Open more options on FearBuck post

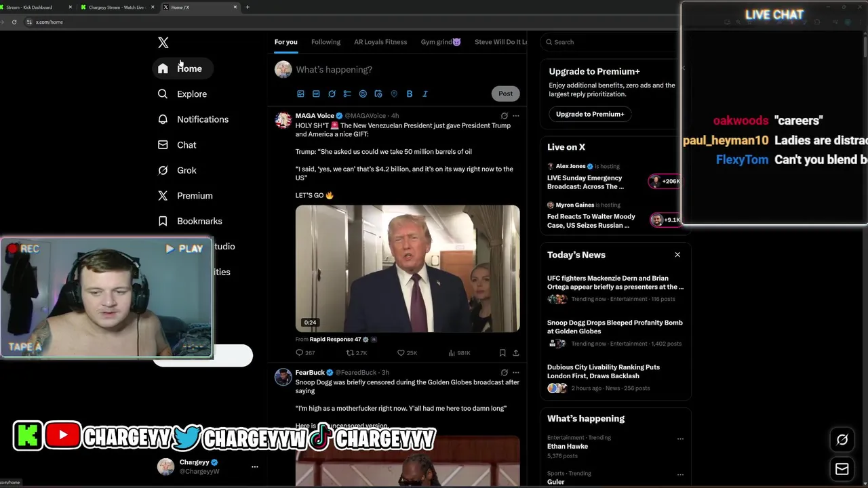pos(516,372)
